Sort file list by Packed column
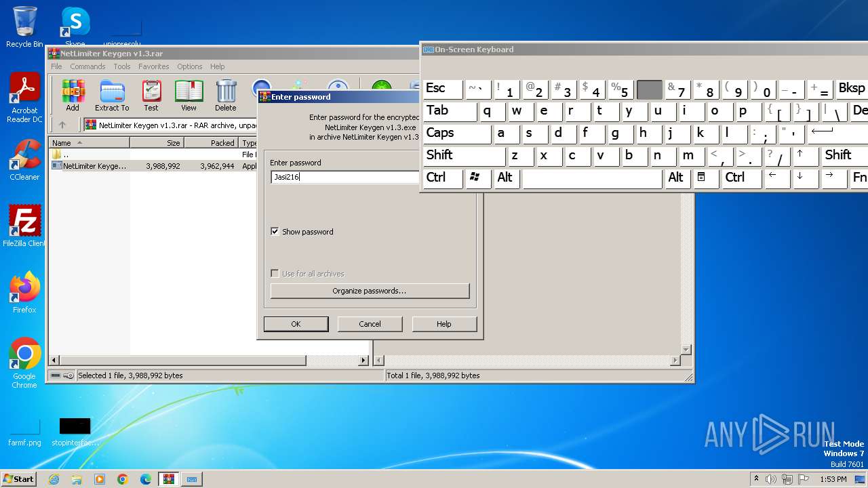Image resolution: width=868 pixels, height=488 pixels. coord(212,143)
